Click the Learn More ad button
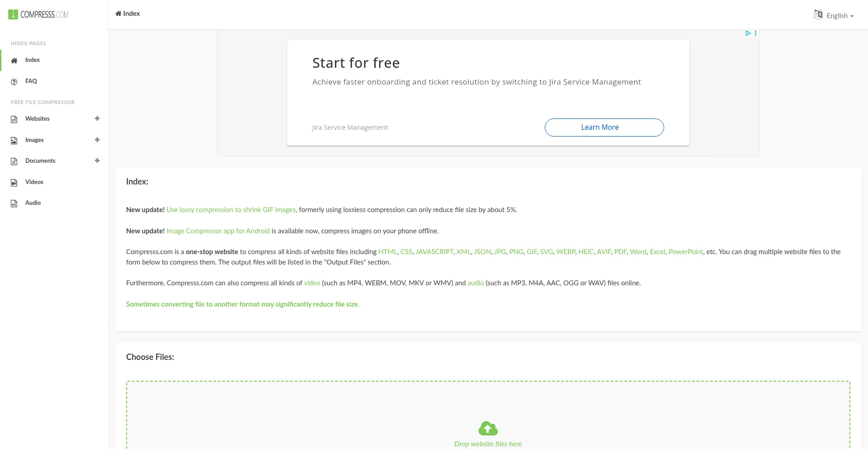 coord(604,128)
